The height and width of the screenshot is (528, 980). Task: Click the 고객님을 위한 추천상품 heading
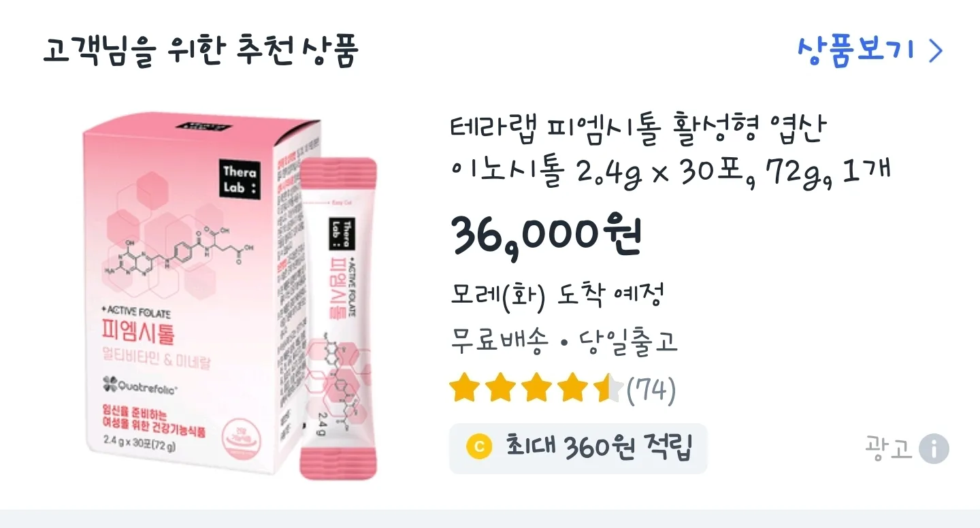click(200, 50)
